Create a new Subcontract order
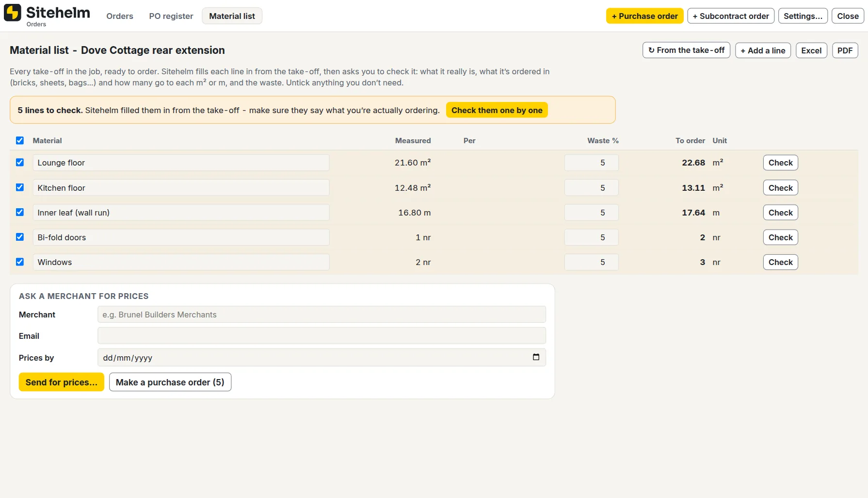868x498 pixels. tap(731, 16)
